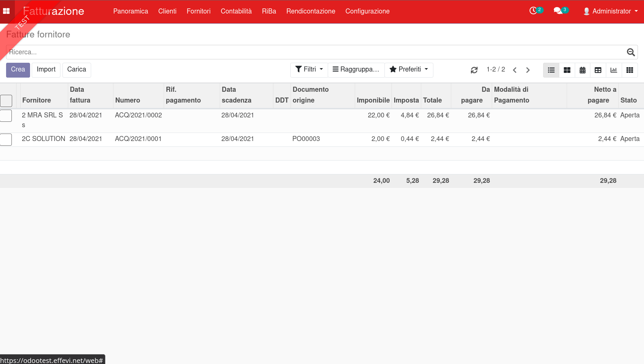Switch to pivot table view
The height and width of the screenshot is (364, 644).
598,70
